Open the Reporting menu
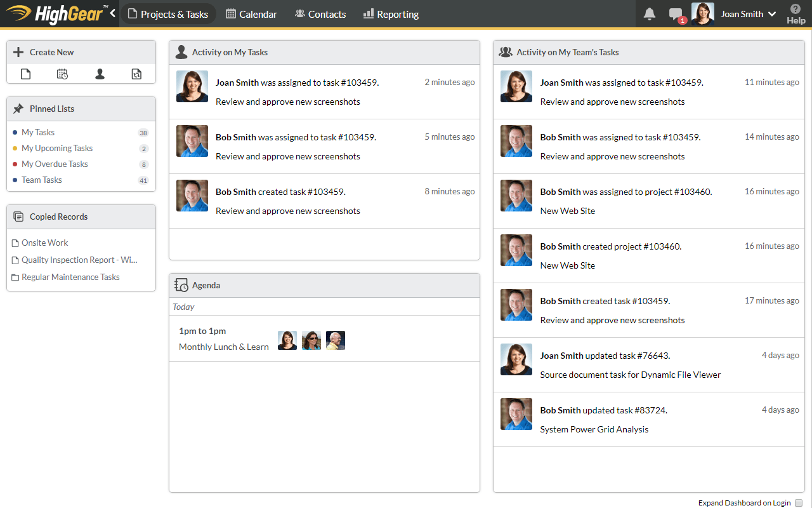Image resolution: width=812 pixels, height=508 pixels. [391, 14]
